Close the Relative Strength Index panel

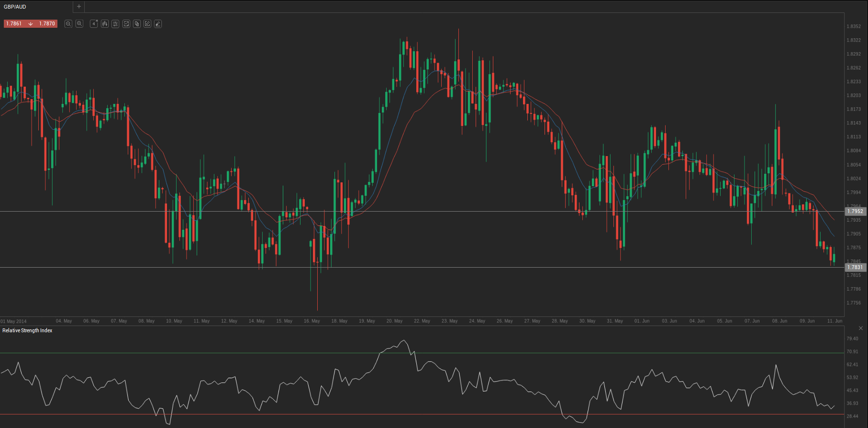[860, 328]
